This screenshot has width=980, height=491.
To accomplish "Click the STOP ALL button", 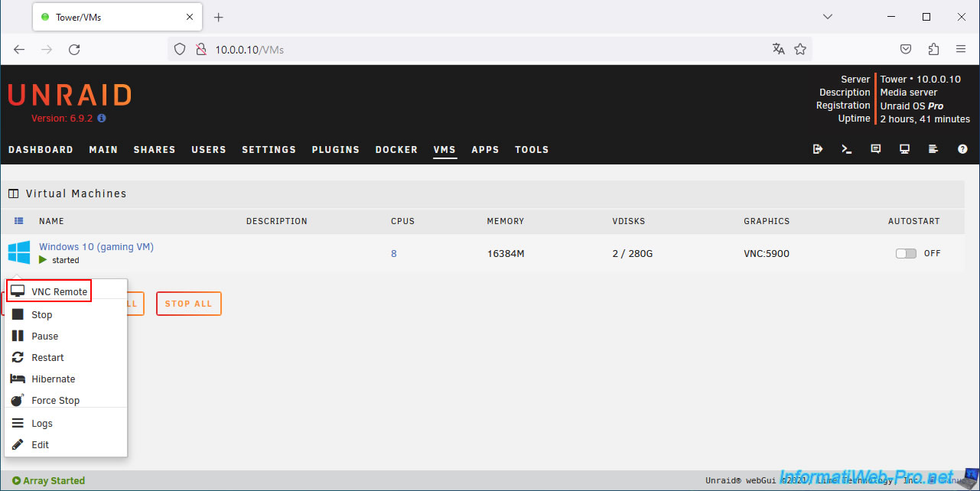I will [x=188, y=304].
